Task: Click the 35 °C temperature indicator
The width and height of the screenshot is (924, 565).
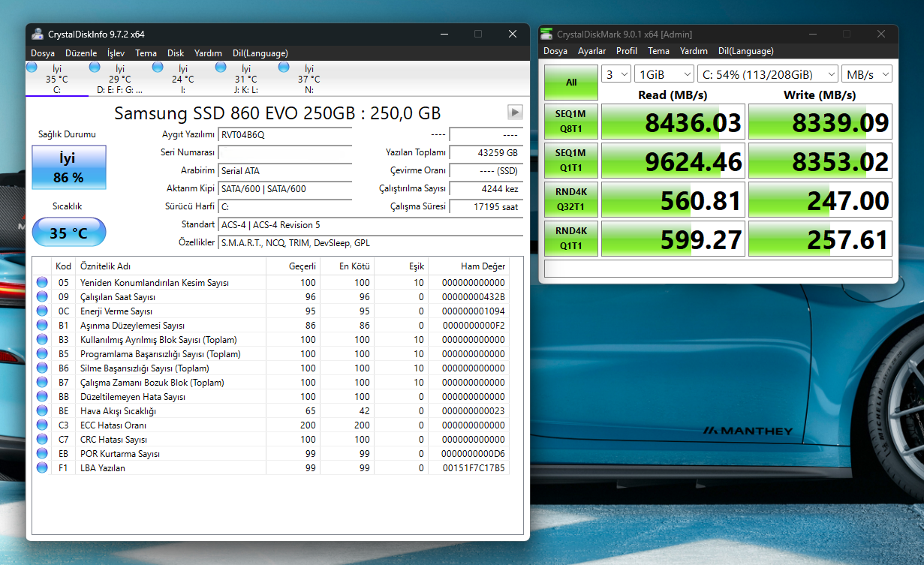Action: point(68,233)
